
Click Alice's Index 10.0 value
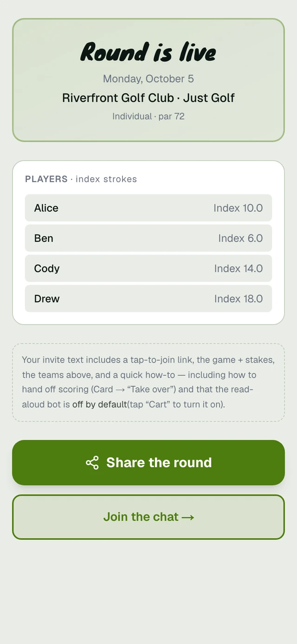coord(238,208)
